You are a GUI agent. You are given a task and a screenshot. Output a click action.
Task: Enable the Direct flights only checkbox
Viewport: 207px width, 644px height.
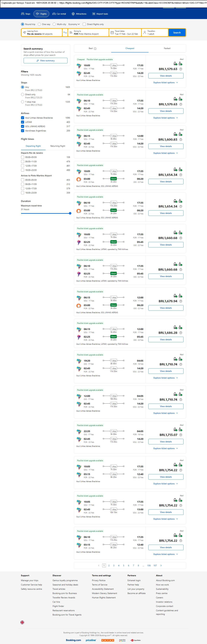point(84,24)
